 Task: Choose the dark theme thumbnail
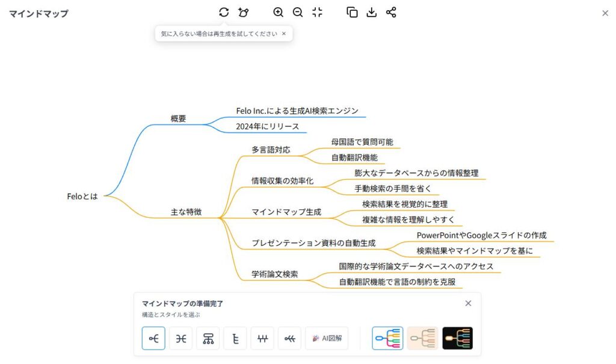point(457,338)
